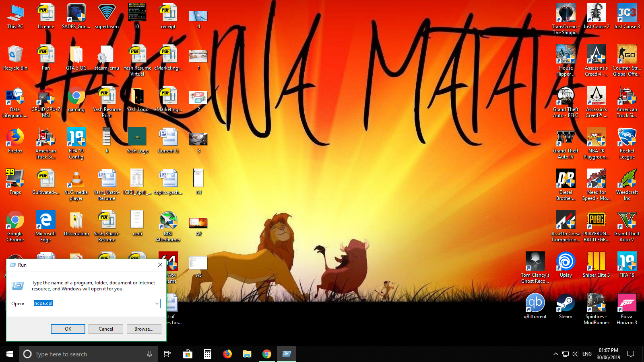Click Cancel in the Run dialog
This screenshot has height=362, width=644.
coord(106,329)
